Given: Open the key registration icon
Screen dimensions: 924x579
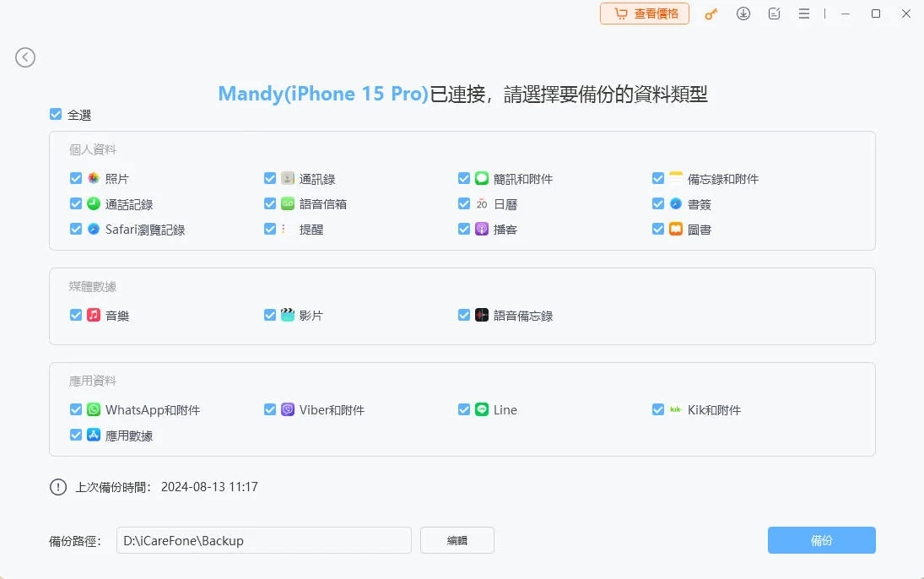Looking at the screenshot, I should [711, 14].
